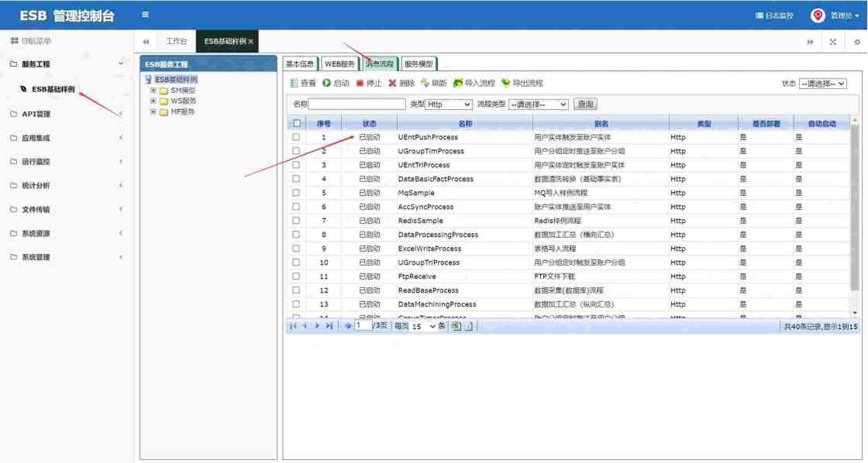Check the MqSample row checkbox

click(296, 193)
